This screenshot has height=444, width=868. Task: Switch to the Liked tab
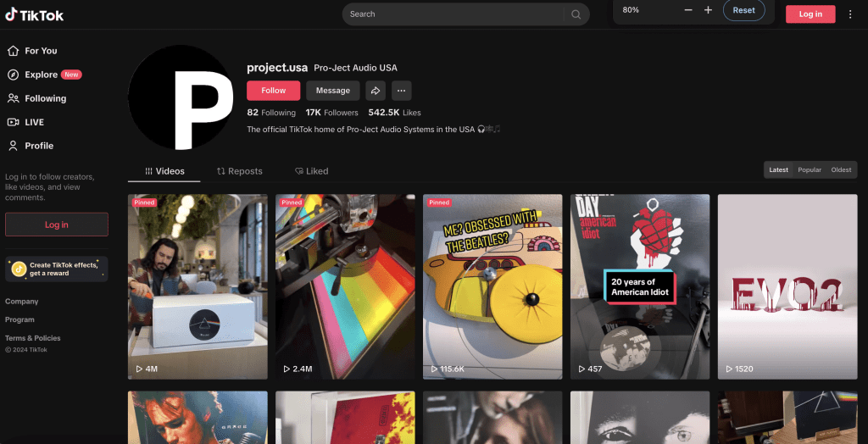pos(311,171)
